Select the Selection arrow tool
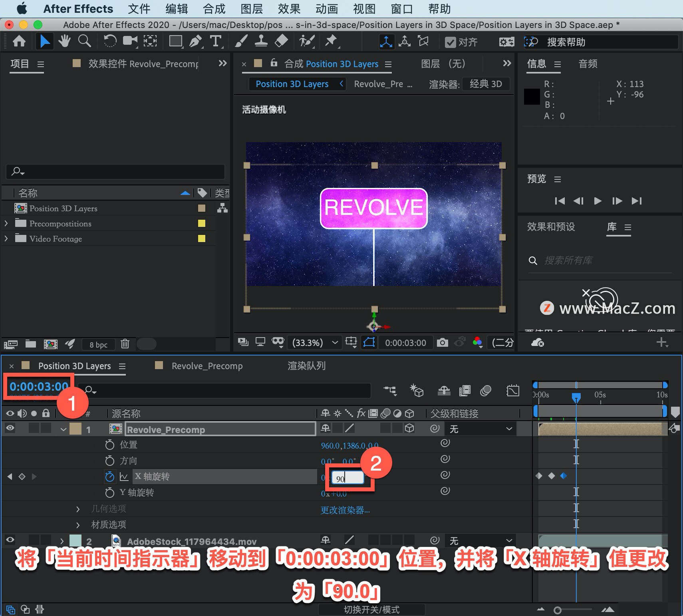Screen dimensions: 683x616 45,41
